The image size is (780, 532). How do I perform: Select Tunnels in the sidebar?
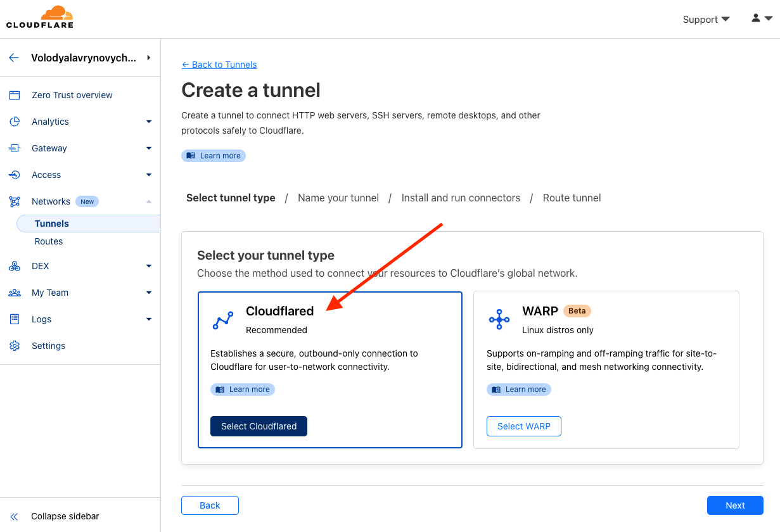coord(52,224)
